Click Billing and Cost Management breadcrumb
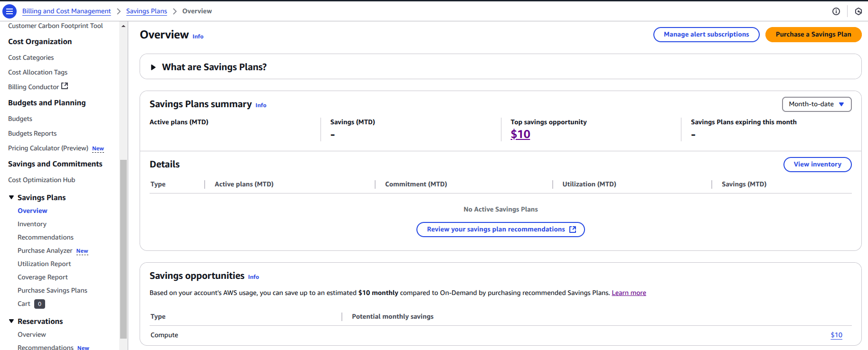Image resolution: width=868 pixels, height=350 pixels. coord(66,11)
